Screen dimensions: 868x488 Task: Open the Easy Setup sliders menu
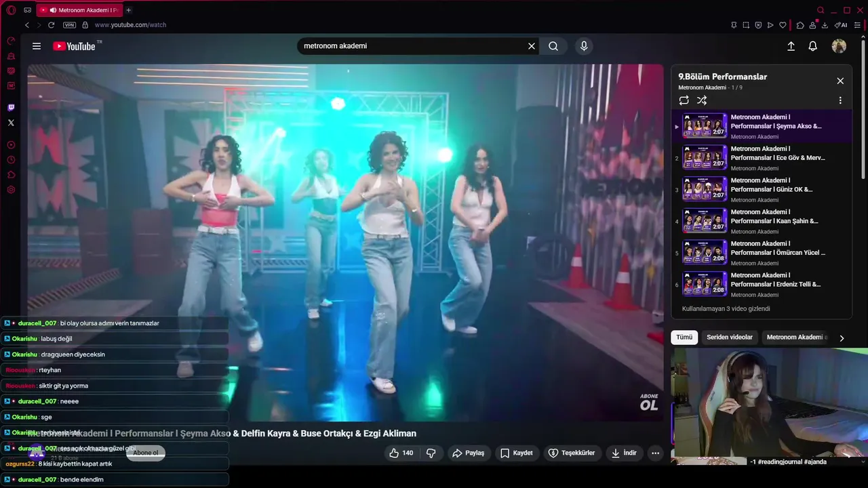click(857, 25)
